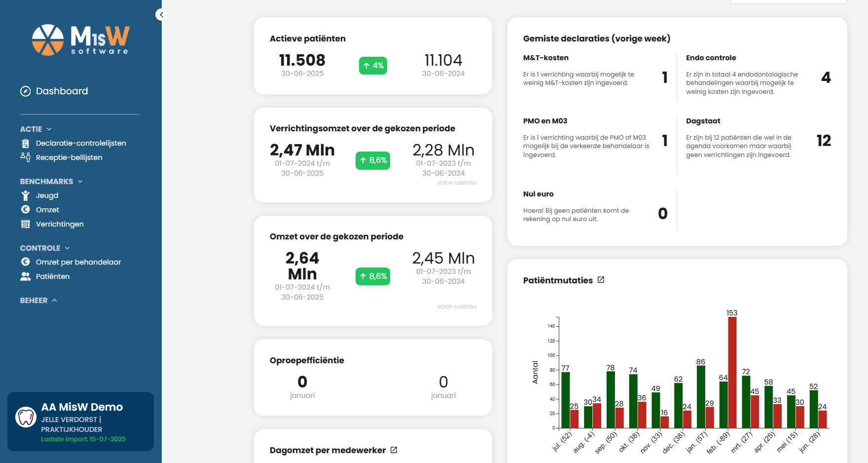Click the Gemiste declaraties (vorige week) title
This screenshot has height=463, width=868.
597,39
